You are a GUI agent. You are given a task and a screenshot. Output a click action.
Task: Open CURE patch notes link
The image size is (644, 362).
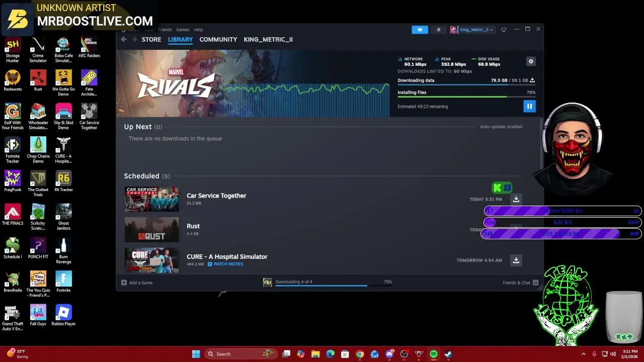tap(225, 264)
